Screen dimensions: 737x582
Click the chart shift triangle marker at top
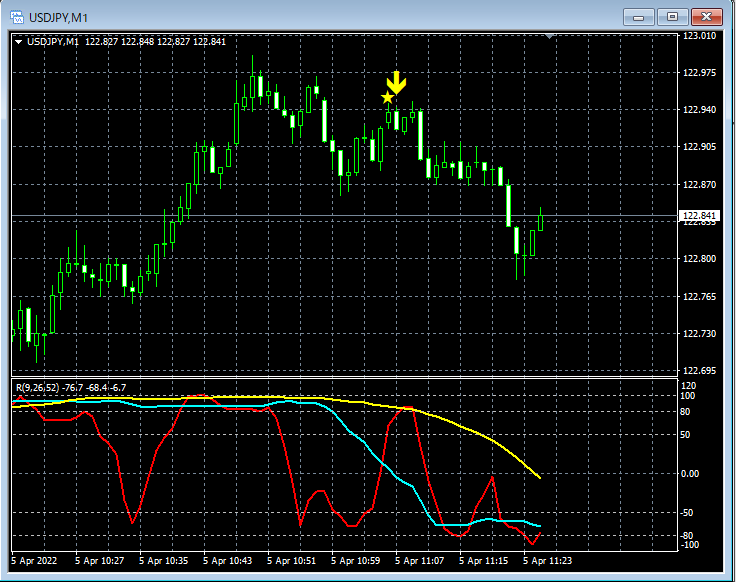pyautogui.click(x=549, y=36)
